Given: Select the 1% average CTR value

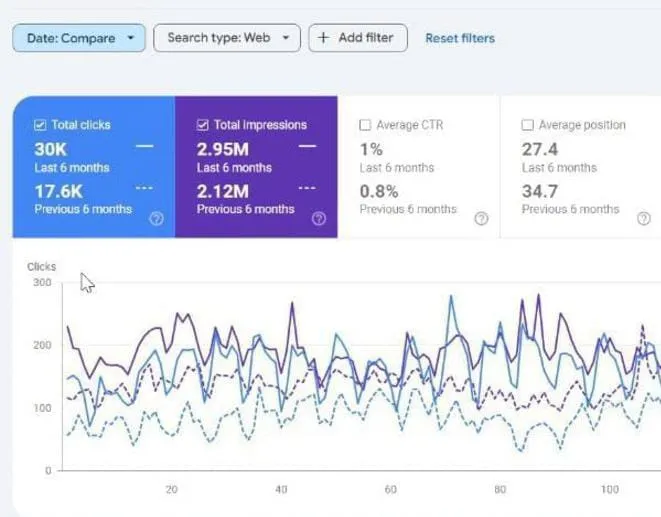Looking at the screenshot, I should click(x=371, y=149).
